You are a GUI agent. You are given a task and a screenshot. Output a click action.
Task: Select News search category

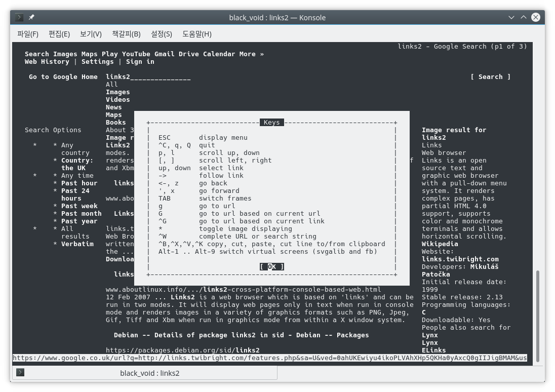point(113,107)
